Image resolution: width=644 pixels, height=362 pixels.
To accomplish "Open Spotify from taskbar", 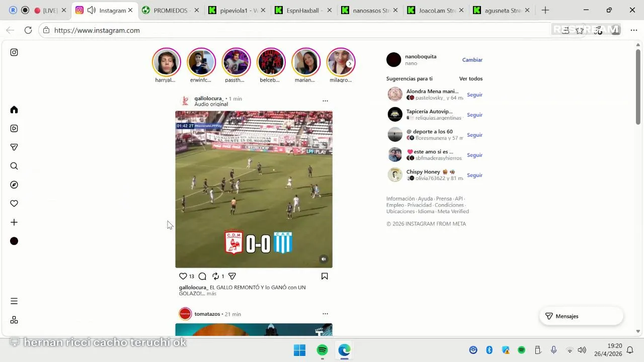I will [323, 350].
